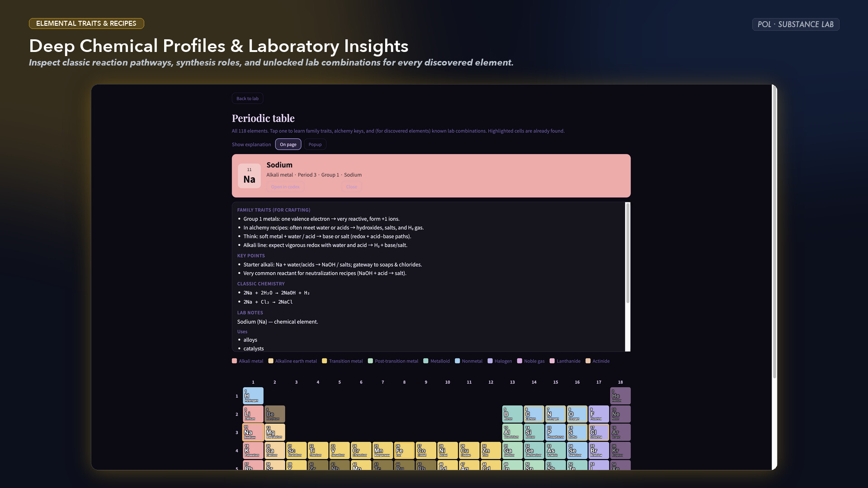Click the Period 4 row label
Viewport: 868px width, 488px height.
(x=236, y=450)
